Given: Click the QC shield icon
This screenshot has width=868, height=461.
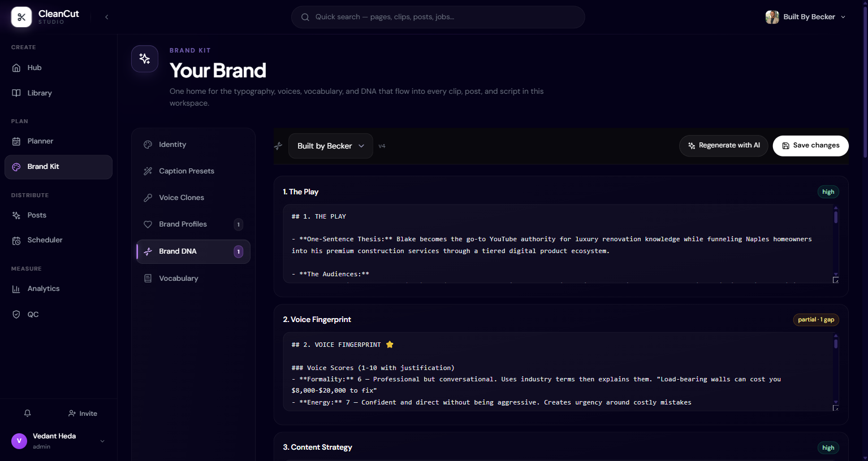Looking at the screenshot, I should pos(16,315).
